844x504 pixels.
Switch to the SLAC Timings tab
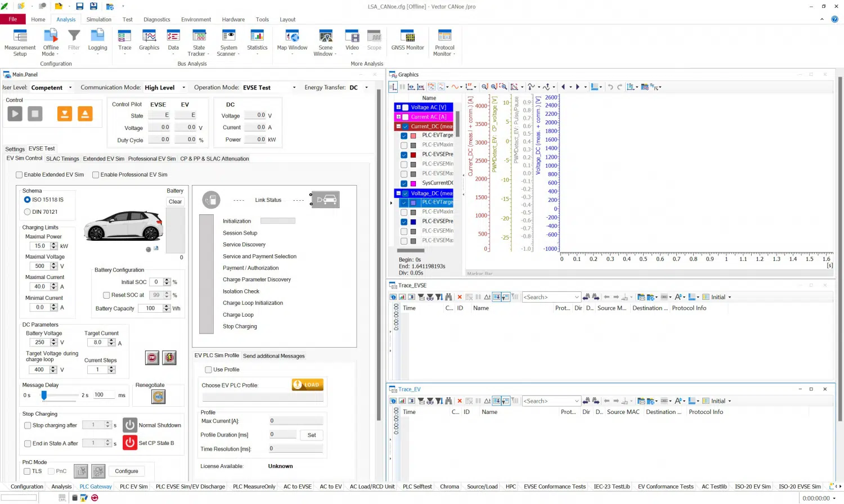tap(62, 159)
